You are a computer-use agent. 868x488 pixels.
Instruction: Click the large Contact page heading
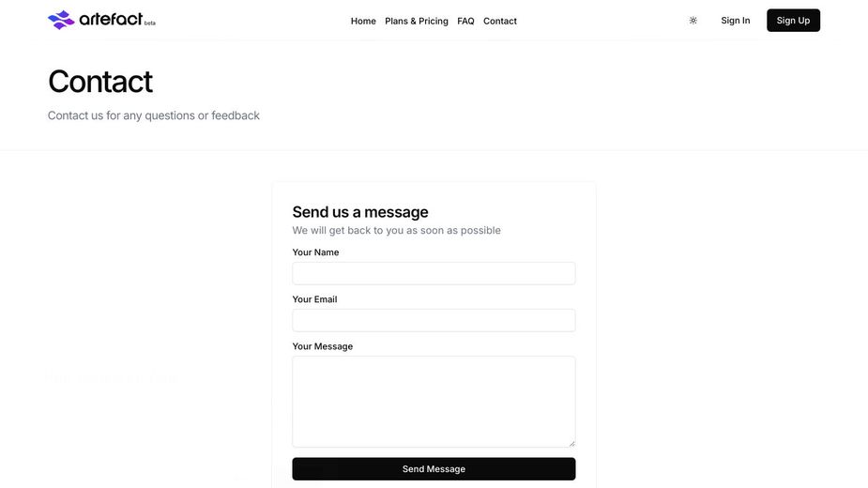100,82
